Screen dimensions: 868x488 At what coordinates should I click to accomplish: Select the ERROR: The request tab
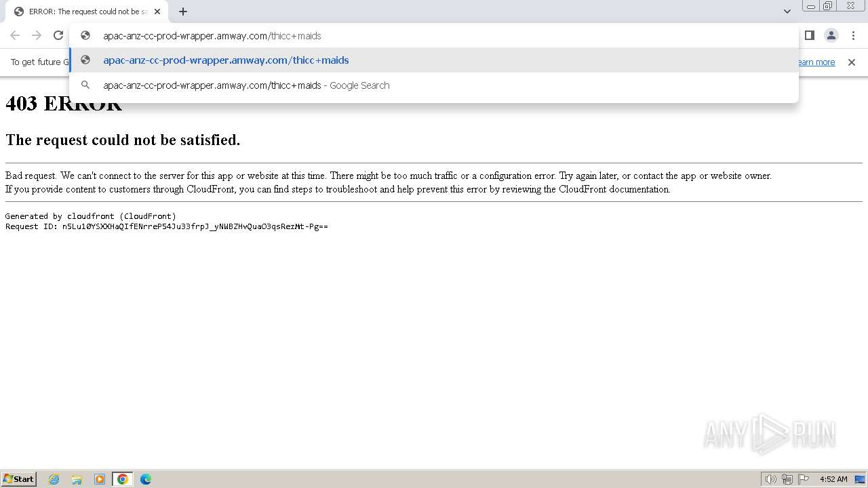click(87, 12)
